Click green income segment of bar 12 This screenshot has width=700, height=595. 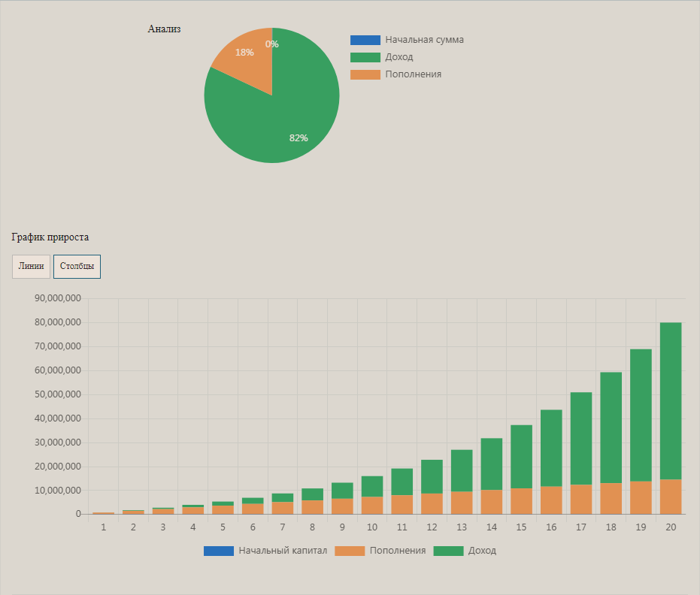(432, 477)
